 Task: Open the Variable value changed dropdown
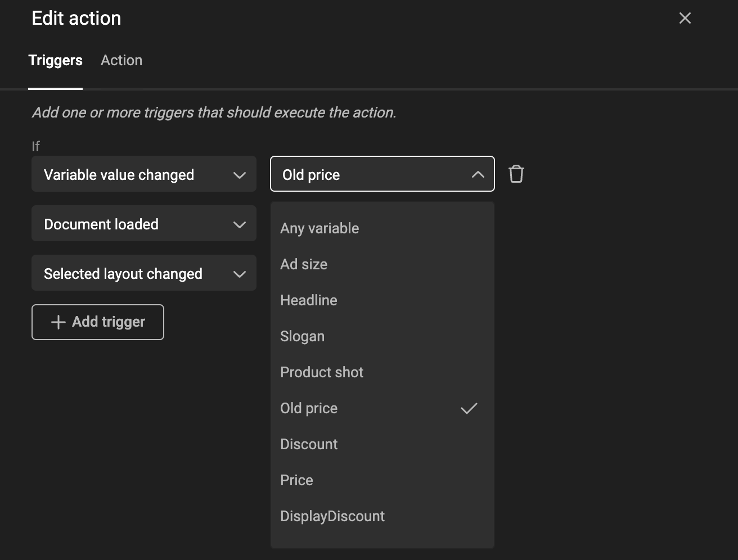click(144, 174)
